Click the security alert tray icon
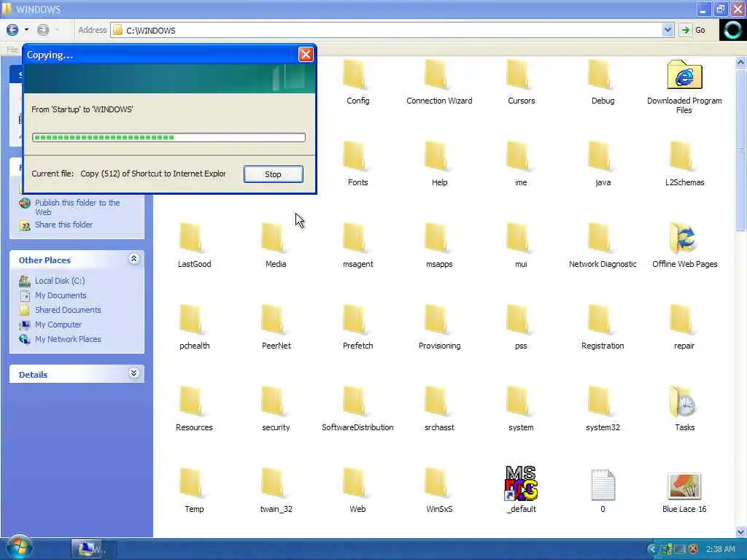The width and height of the screenshot is (747, 560). (694, 549)
